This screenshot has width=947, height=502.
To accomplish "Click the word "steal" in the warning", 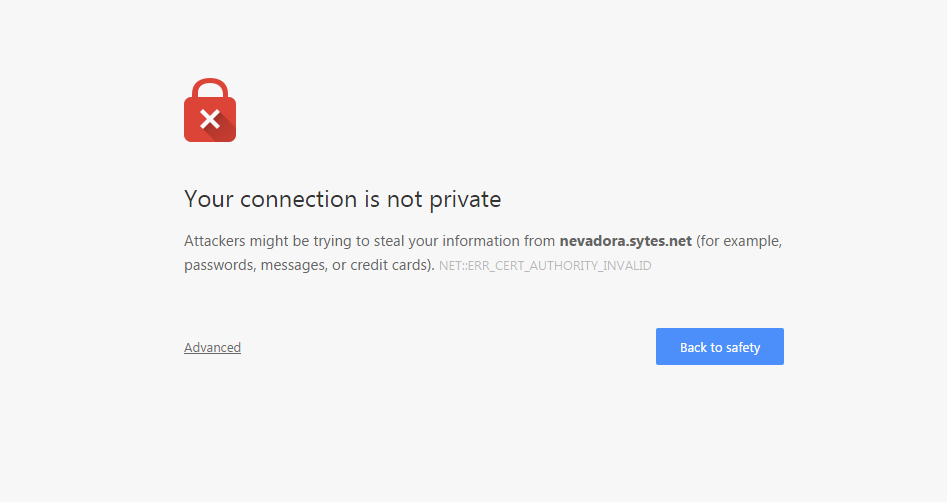I will pos(389,241).
